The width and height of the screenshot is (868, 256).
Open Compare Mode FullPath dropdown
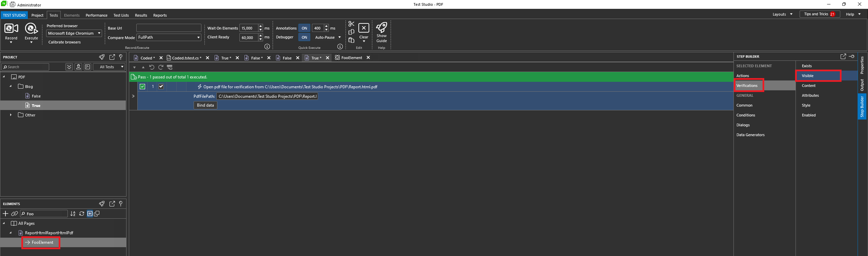pos(169,37)
